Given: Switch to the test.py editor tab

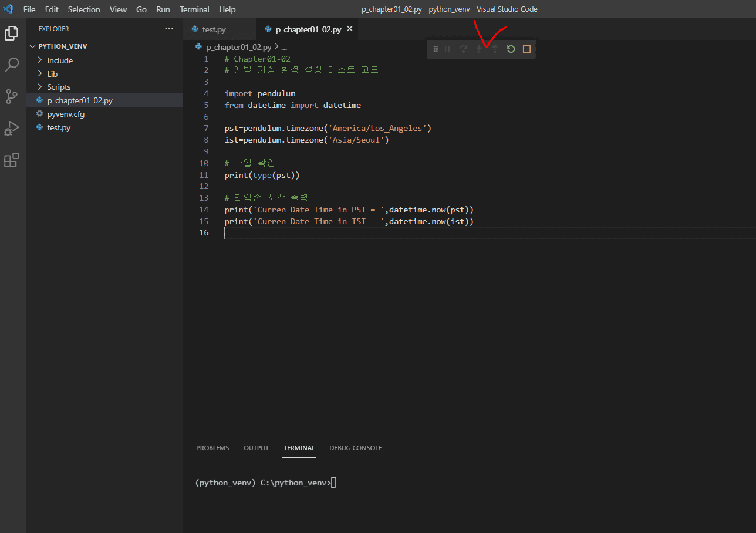Looking at the screenshot, I should pos(214,29).
